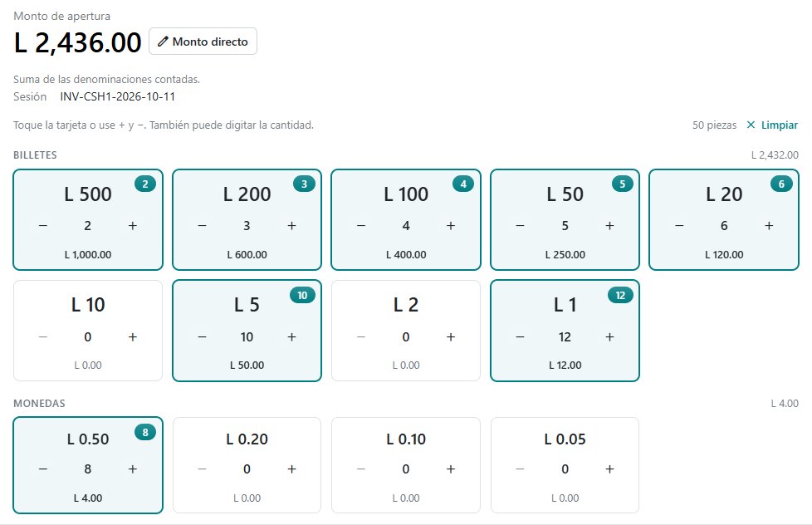Click the count badge on L 50 card
The width and height of the screenshot is (812, 525).
point(623,184)
